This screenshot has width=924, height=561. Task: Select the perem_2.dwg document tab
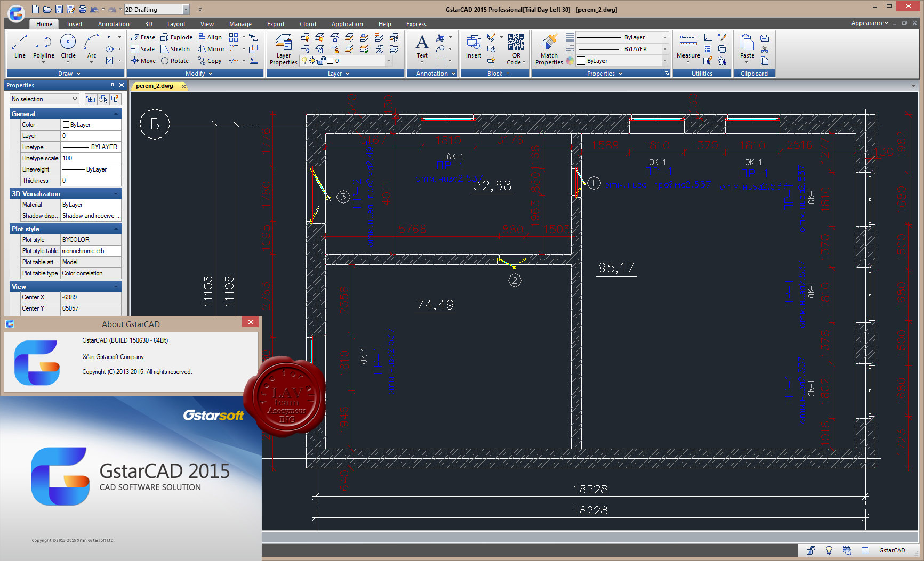(x=155, y=86)
